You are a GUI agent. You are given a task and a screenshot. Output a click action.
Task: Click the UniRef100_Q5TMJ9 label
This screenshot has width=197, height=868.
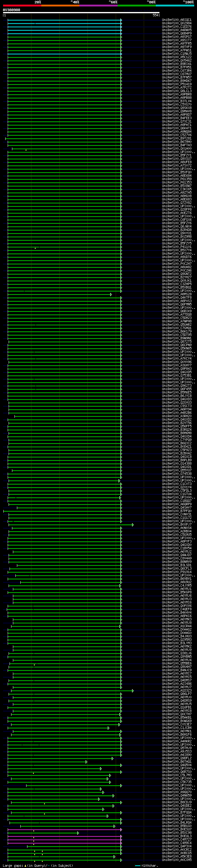[x=177, y=748]
